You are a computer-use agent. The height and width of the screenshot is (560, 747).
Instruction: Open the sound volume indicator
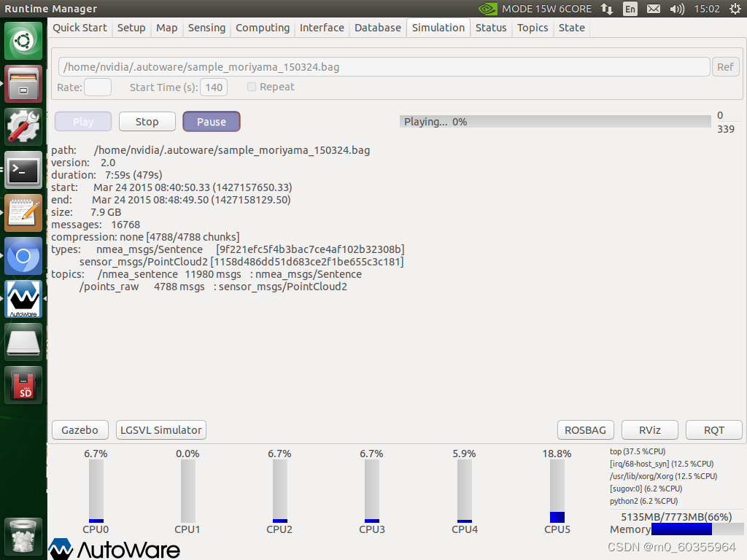pyautogui.click(x=676, y=9)
